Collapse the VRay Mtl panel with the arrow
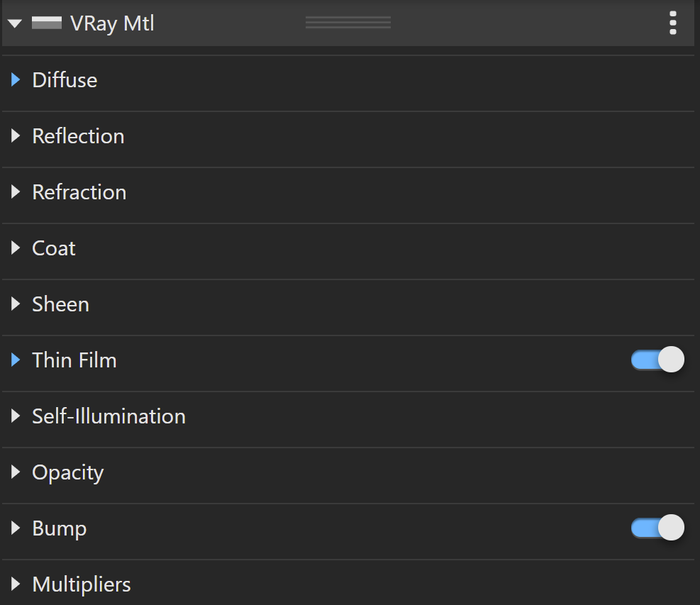Image resolution: width=700 pixels, height=605 pixels. coord(15,23)
